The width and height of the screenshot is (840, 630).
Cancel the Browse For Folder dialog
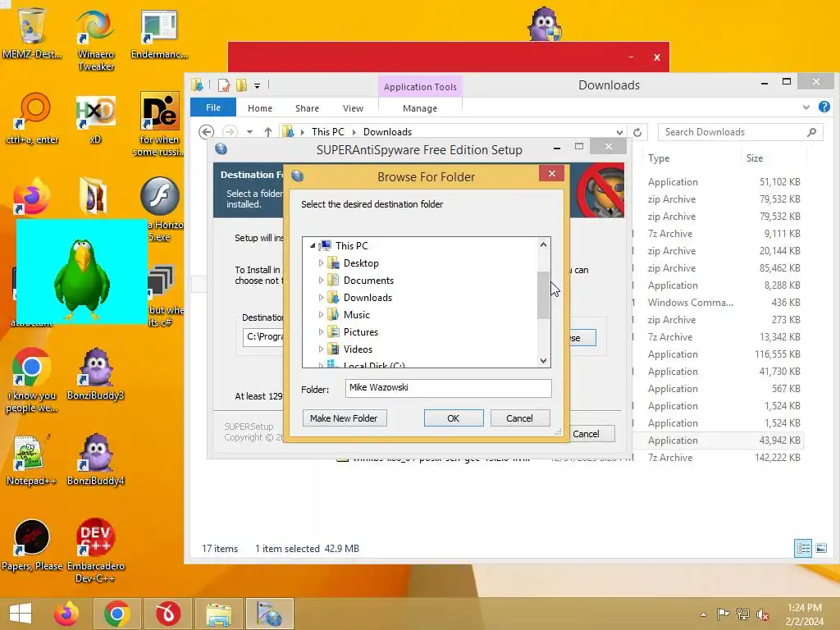tap(519, 418)
